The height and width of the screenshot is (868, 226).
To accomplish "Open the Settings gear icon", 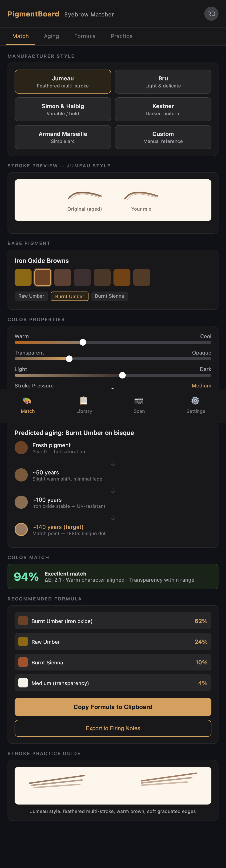I will pos(195,401).
